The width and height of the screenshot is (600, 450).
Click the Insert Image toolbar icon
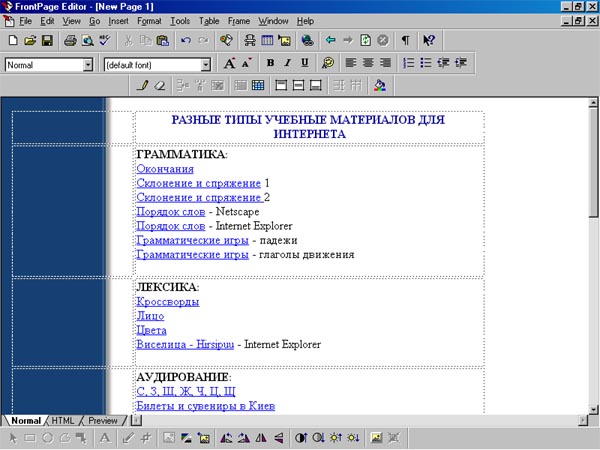(284, 41)
